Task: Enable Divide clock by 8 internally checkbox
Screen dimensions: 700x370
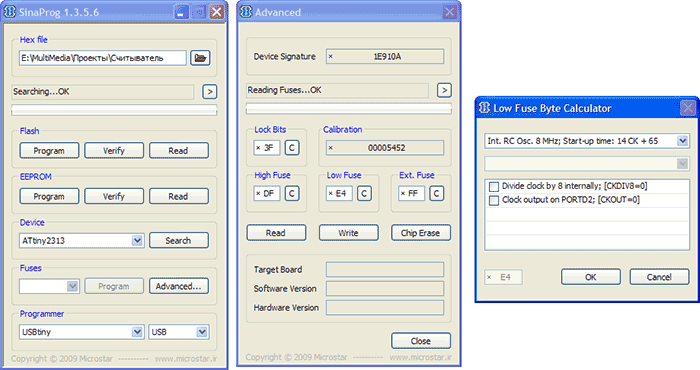Action: [x=494, y=187]
